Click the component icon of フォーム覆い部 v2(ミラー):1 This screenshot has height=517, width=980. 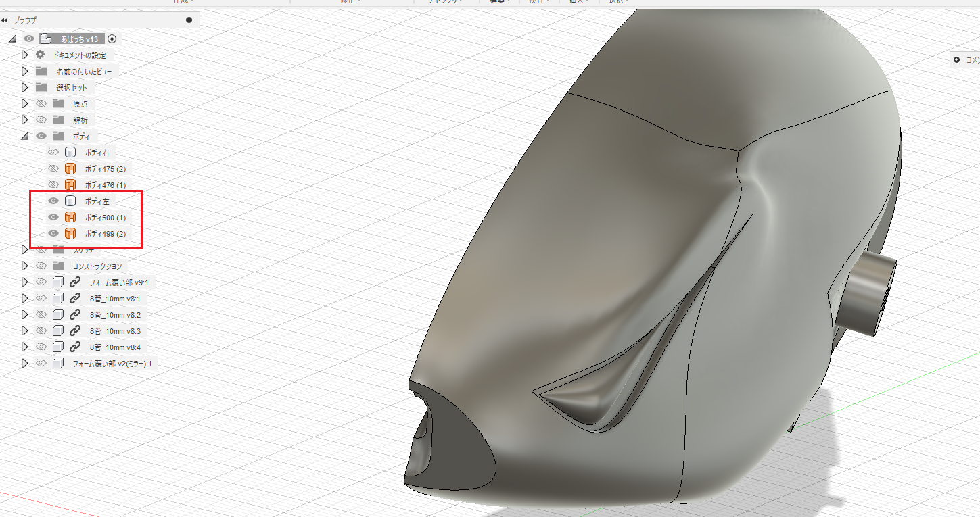58,363
